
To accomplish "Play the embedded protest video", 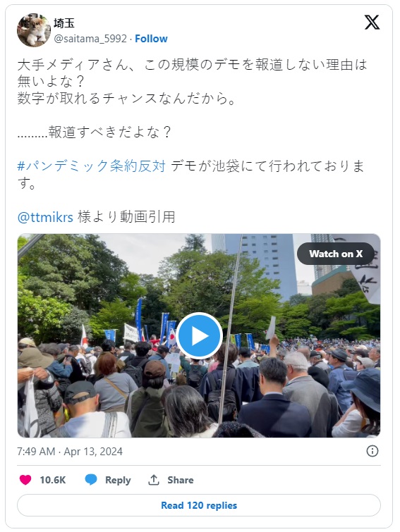I will tap(199, 335).
